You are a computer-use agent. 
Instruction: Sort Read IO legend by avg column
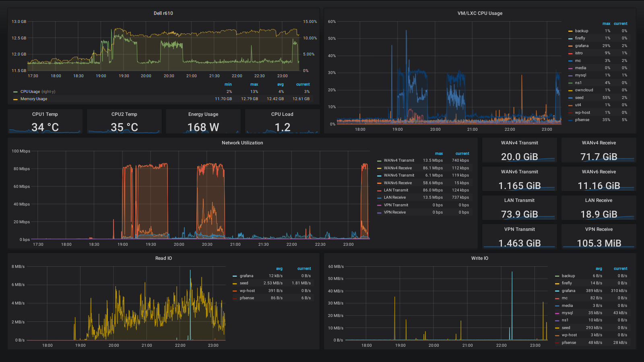[279, 269]
